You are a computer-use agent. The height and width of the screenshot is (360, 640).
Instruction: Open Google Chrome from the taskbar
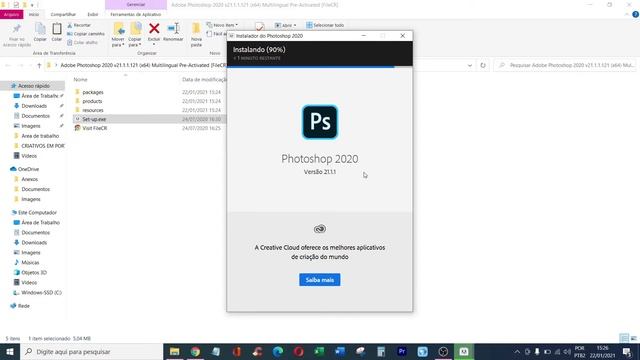(196, 351)
